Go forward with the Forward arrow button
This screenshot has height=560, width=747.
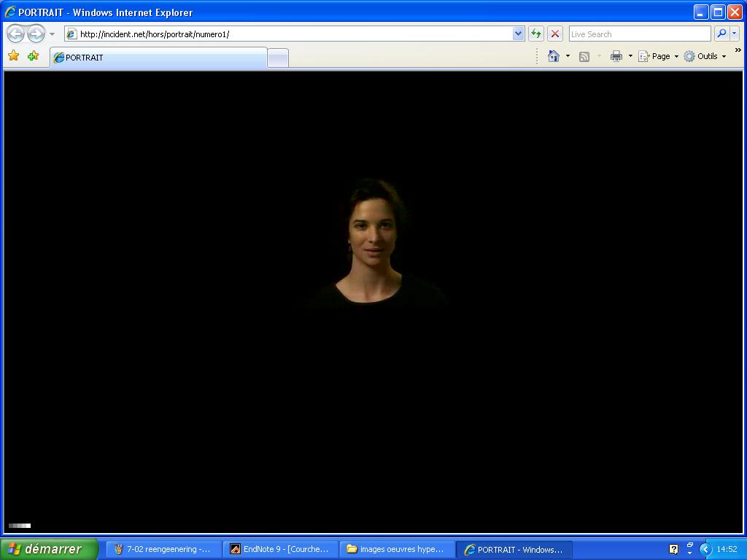point(36,34)
